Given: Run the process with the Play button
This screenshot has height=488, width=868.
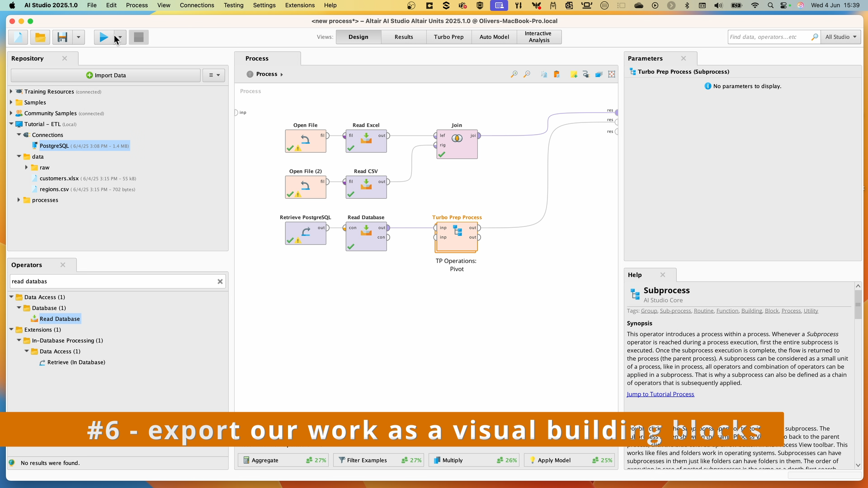Looking at the screenshot, I should 103,37.
